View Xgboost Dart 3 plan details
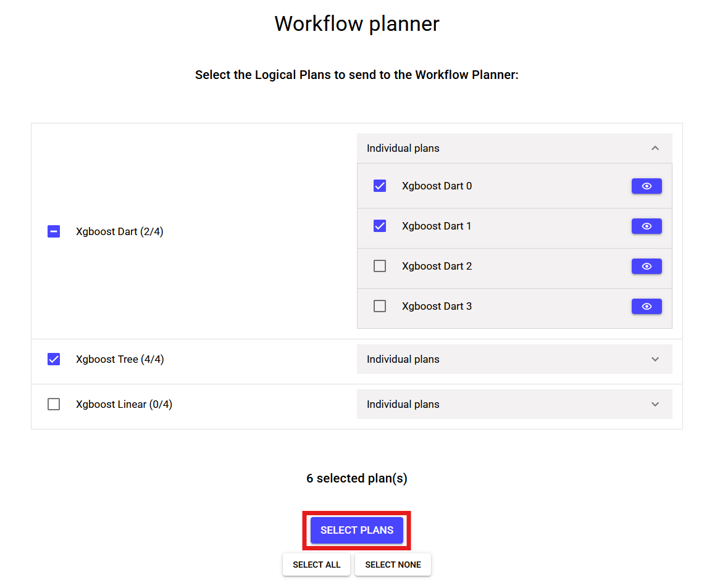 click(x=646, y=306)
